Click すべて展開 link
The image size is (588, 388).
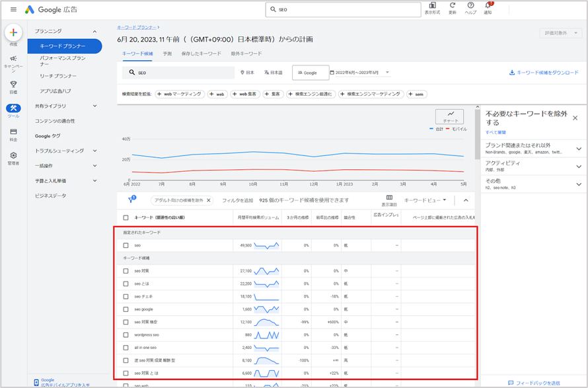(496, 132)
